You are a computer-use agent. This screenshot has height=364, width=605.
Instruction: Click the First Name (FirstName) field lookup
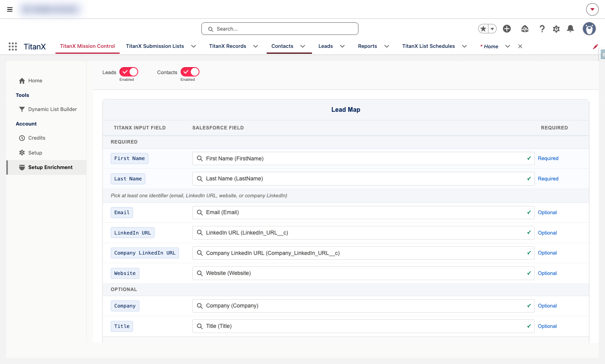[364, 158]
